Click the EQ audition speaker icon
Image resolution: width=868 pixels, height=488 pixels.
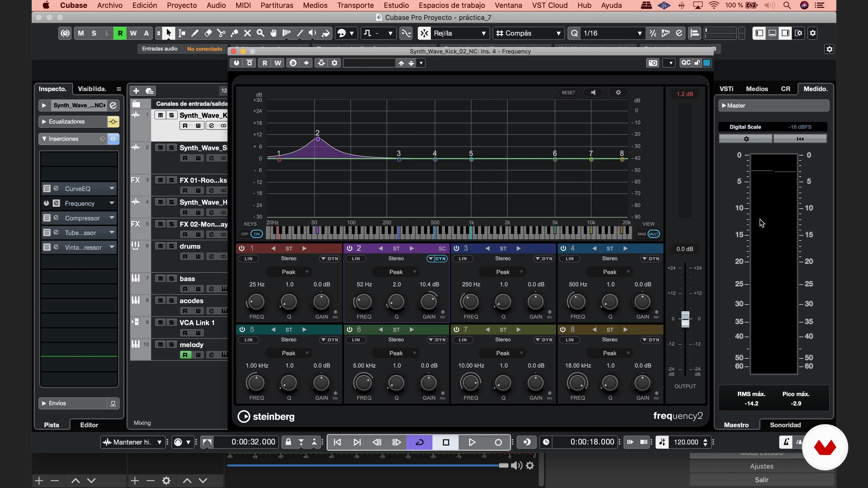(593, 92)
